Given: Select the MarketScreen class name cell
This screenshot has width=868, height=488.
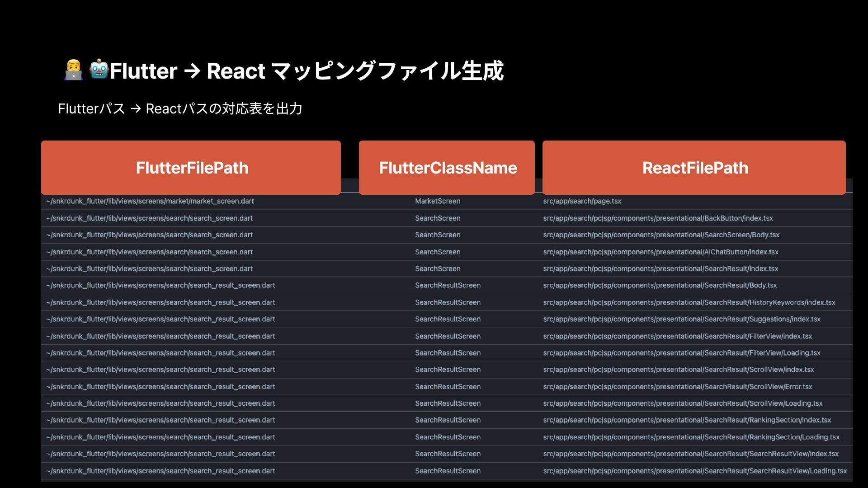Looking at the screenshot, I should point(438,201).
